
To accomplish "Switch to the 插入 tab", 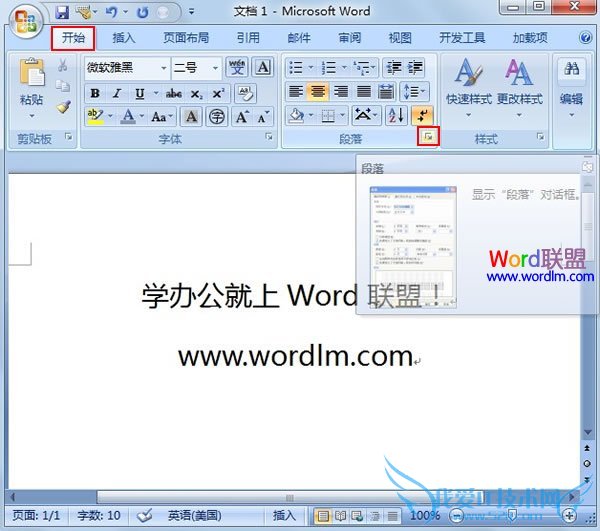I will click(x=124, y=38).
